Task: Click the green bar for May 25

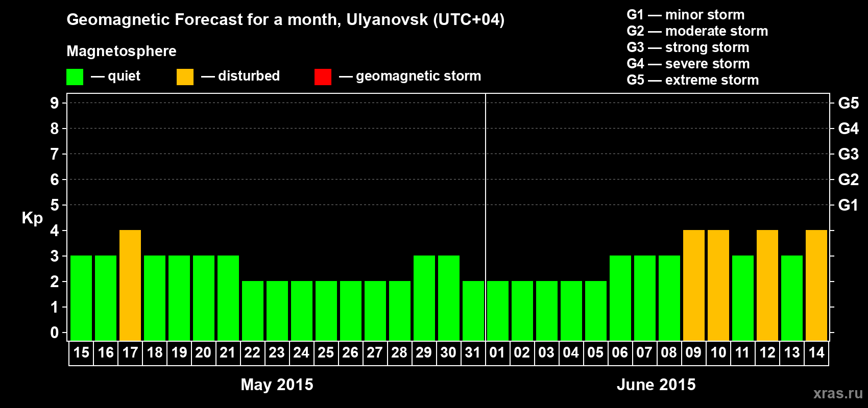Action: [x=326, y=311]
